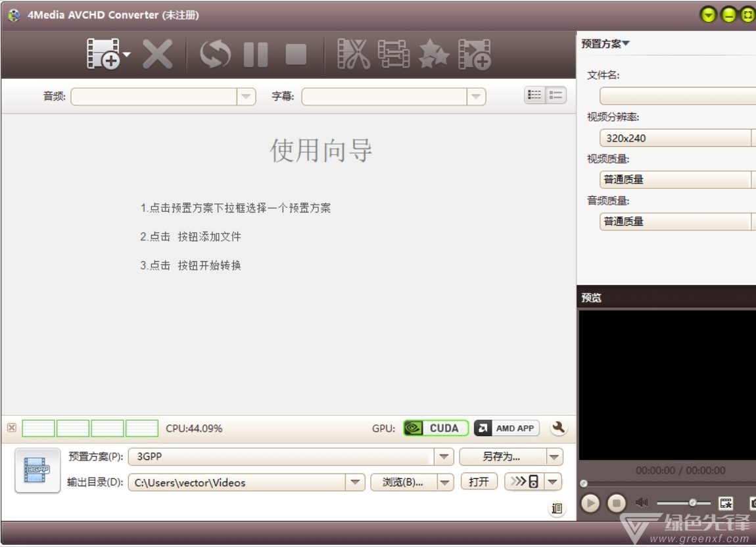The height and width of the screenshot is (548, 756).
Task: Click the 预览 panel title
Action: coord(591,297)
